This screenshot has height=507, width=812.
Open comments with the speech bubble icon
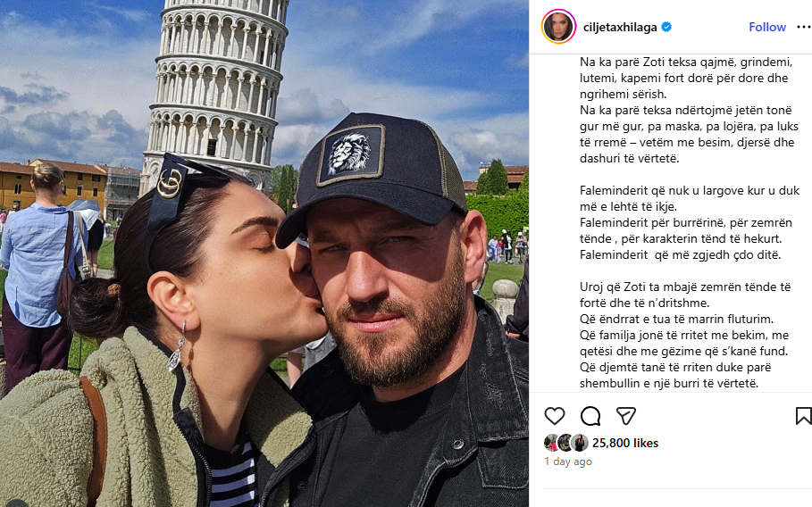(590, 416)
